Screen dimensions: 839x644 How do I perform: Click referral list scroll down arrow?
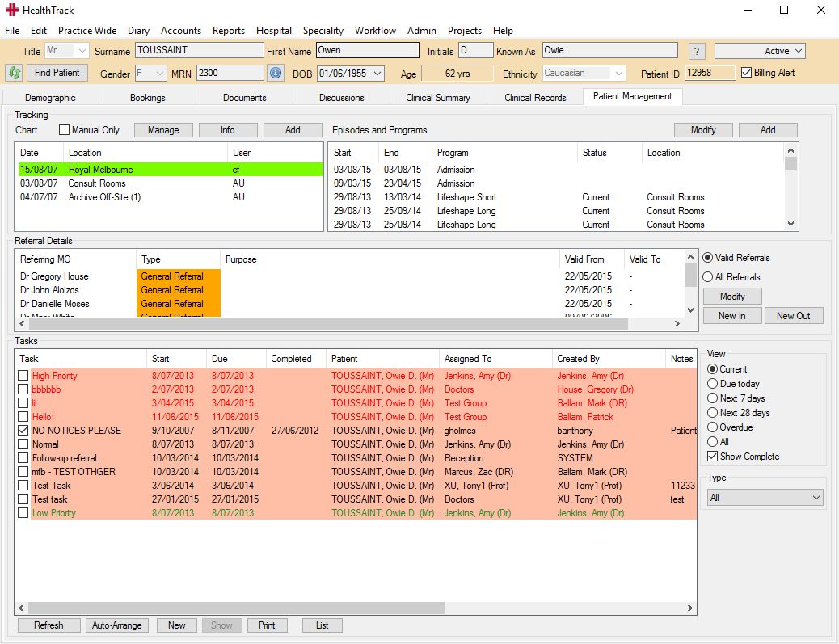[690, 310]
